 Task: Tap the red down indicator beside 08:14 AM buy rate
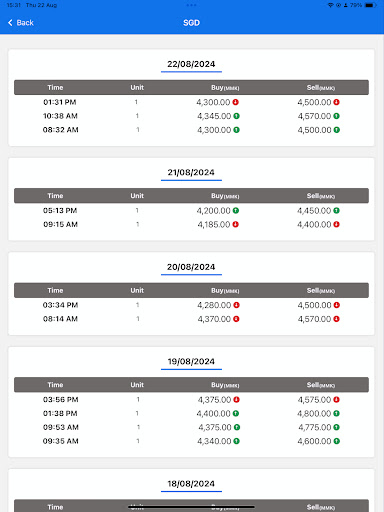tap(236, 319)
